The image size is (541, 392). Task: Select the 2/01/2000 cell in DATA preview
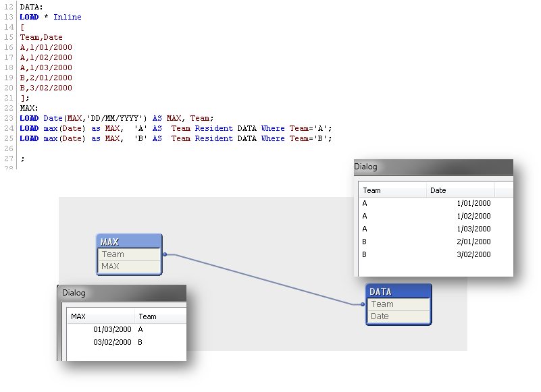(x=473, y=242)
